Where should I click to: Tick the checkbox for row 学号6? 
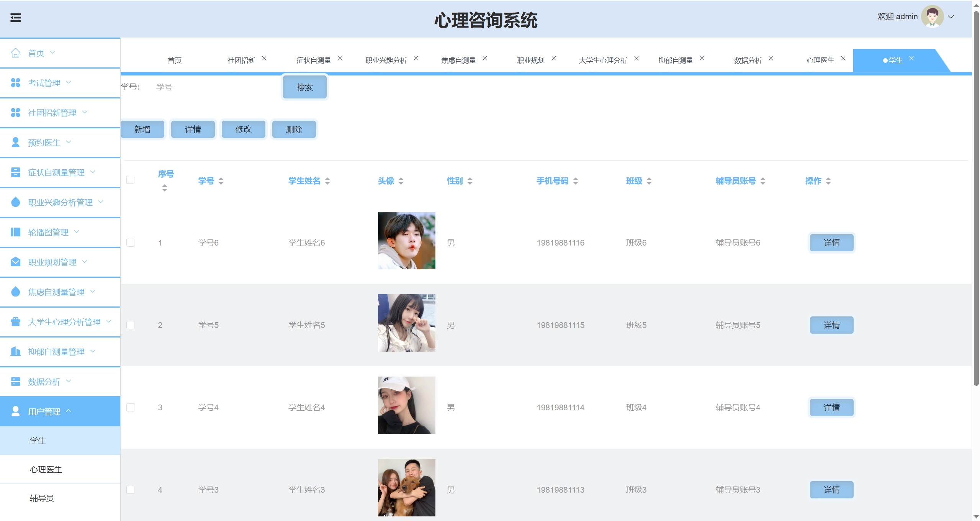coord(131,243)
